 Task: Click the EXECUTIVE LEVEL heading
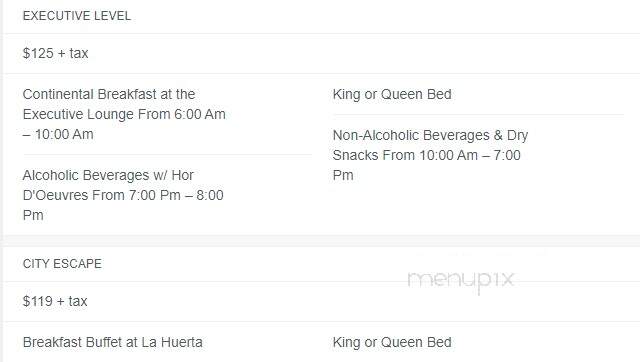point(77,16)
